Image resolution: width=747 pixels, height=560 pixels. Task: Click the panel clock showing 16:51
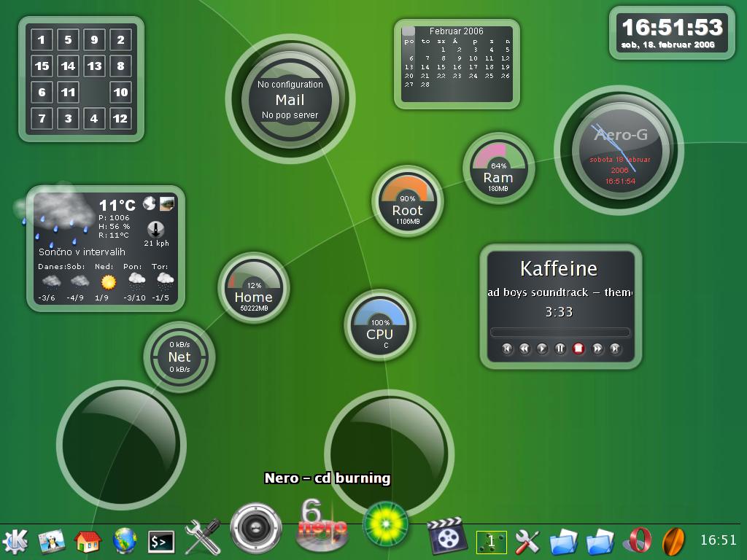tap(718, 540)
